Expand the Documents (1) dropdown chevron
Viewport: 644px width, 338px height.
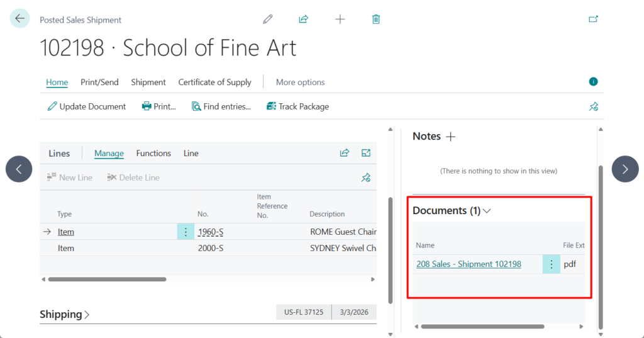[x=487, y=211]
